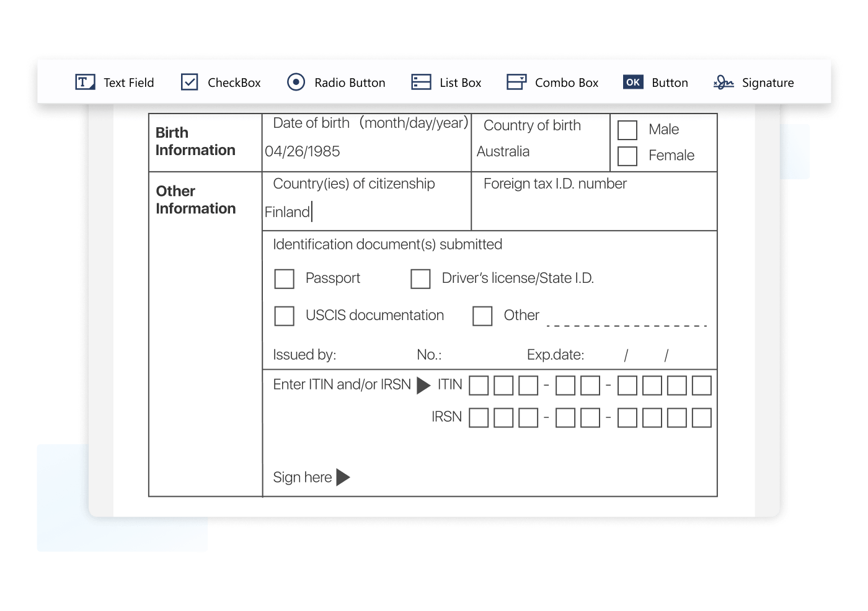The height and width of the screenshot is (611, 868).
Task: Select the Text Field tool icon
Action: point(85,82)
